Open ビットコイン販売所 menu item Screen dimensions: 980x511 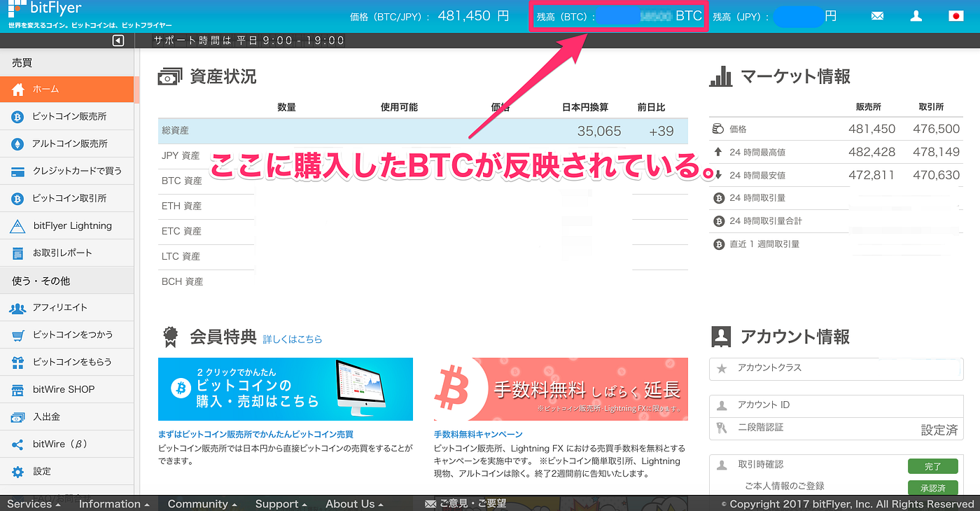pos(66,116)
